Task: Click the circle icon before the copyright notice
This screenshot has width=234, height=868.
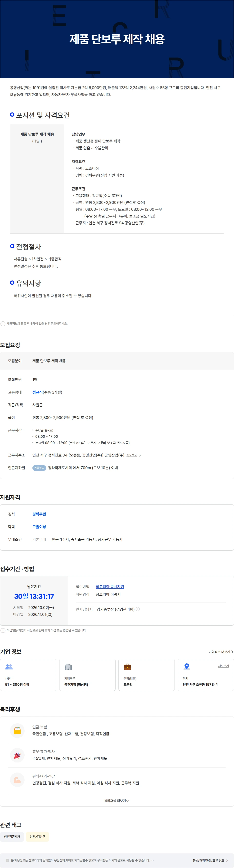Action: pos(7,861)
